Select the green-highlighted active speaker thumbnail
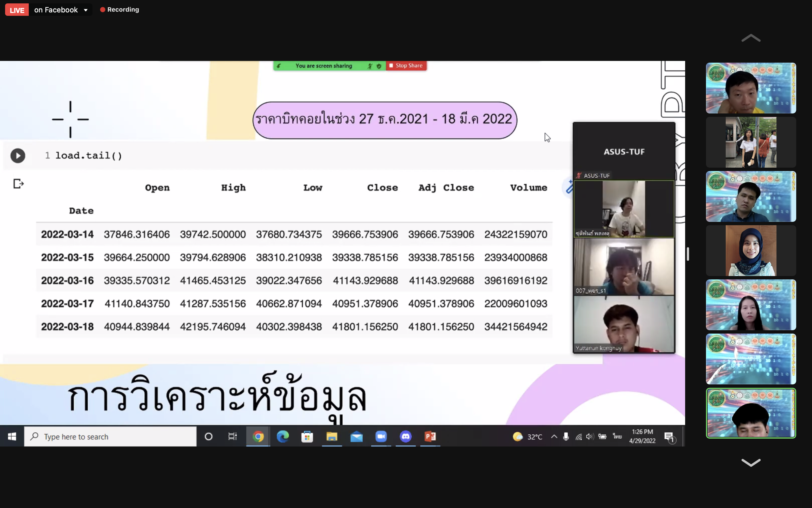The image size is (812, 508). [751, 413]
